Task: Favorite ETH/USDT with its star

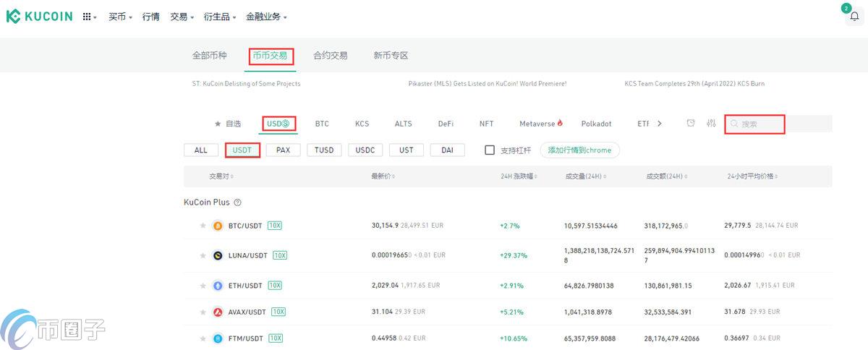Action: click(x=203, y=286)
